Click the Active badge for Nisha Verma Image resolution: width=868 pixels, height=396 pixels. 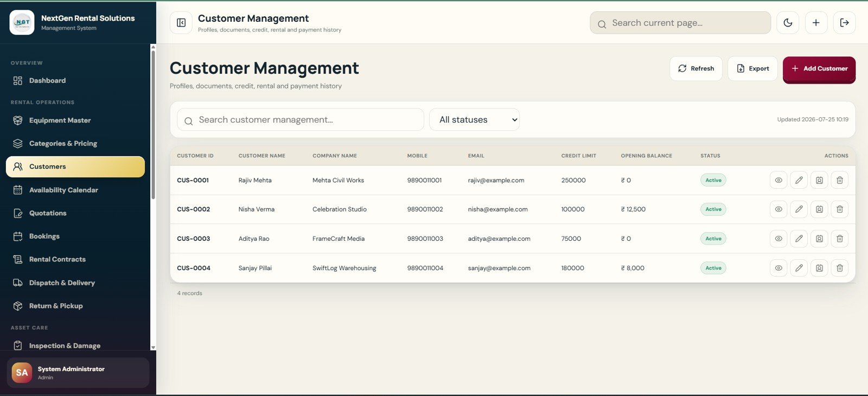tap(713, 209)
